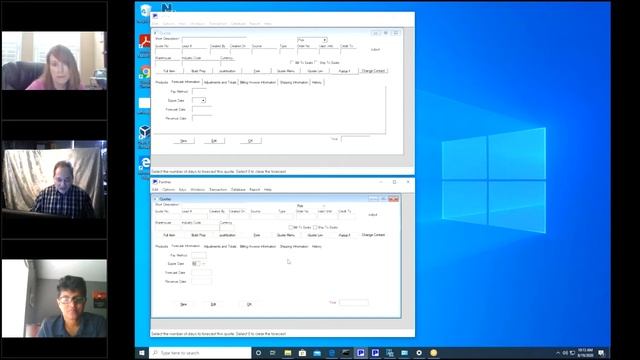
Task: Click the taskbar clock and date
Action: tap(585, 353)
